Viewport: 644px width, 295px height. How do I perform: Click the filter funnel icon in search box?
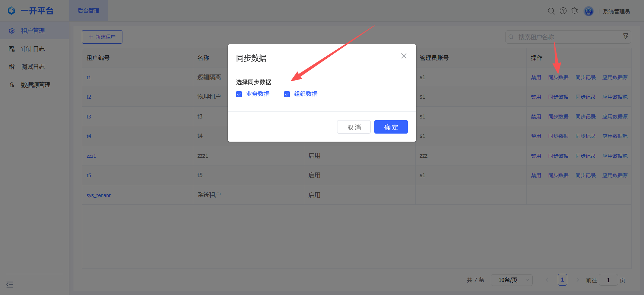626,36
